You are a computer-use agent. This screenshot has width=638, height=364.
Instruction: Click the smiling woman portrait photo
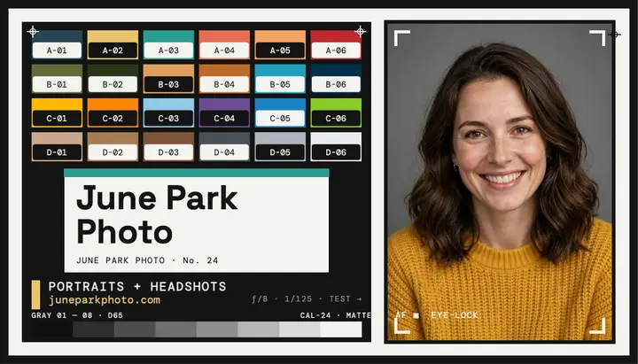(x=500, y=182)
